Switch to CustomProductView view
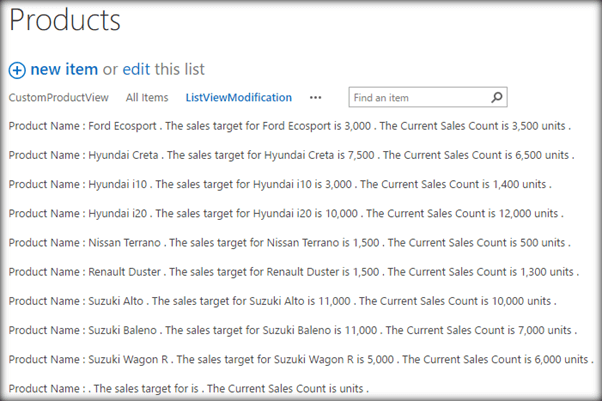 tap(58, 98)
